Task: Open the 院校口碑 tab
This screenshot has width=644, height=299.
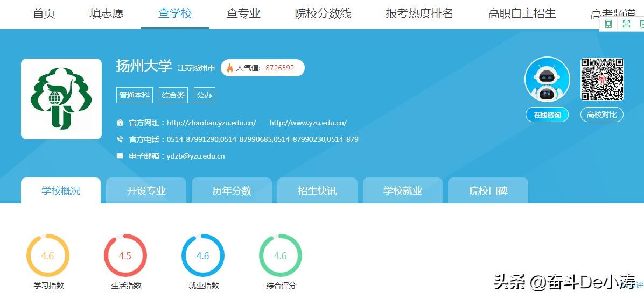Action: point(488,191)
